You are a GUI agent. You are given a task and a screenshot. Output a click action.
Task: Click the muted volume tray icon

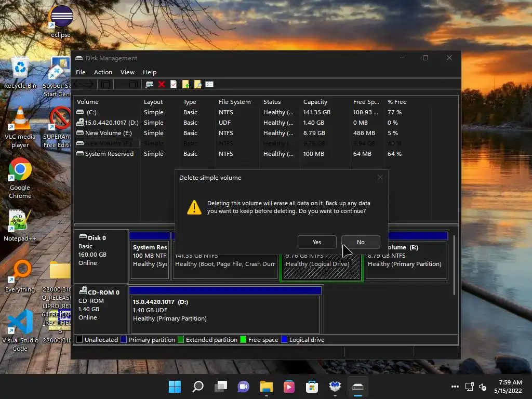[483, 387]
